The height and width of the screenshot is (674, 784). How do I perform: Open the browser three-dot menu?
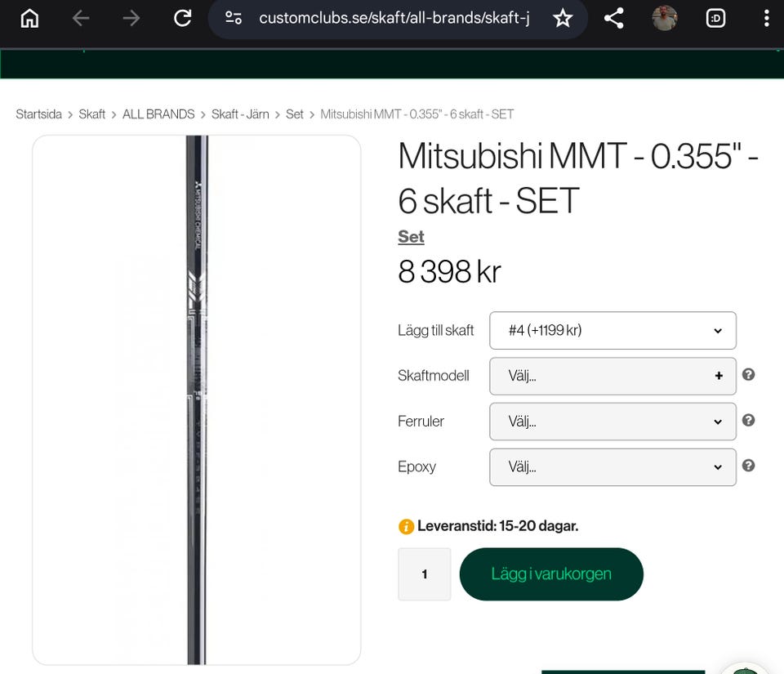tap(767, 19)
